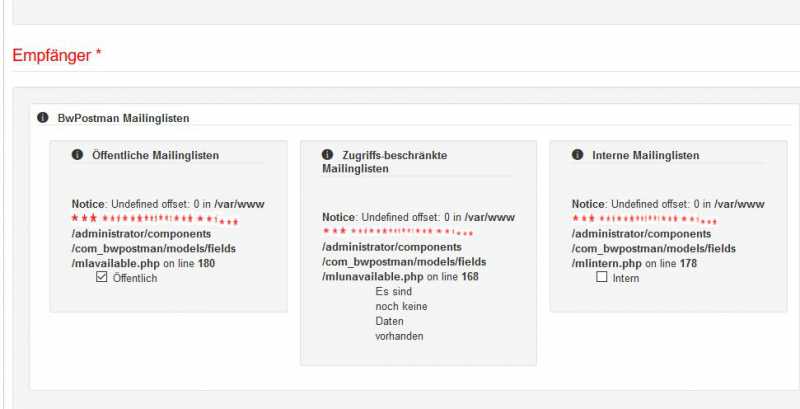Viewport: 800px width, 409px height.
Task: Click info icon beside BwPostman Mailinglisten
Action: click(x=43, y=118)
